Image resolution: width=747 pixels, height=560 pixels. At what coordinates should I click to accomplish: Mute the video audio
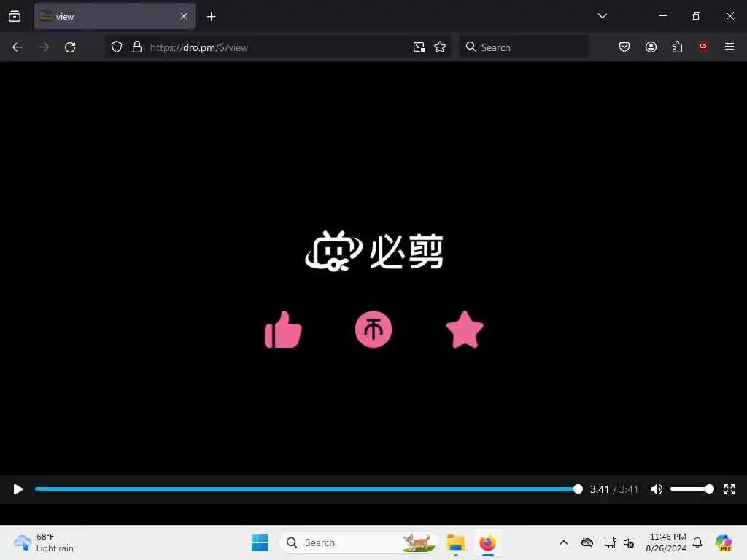coord(656,489)
